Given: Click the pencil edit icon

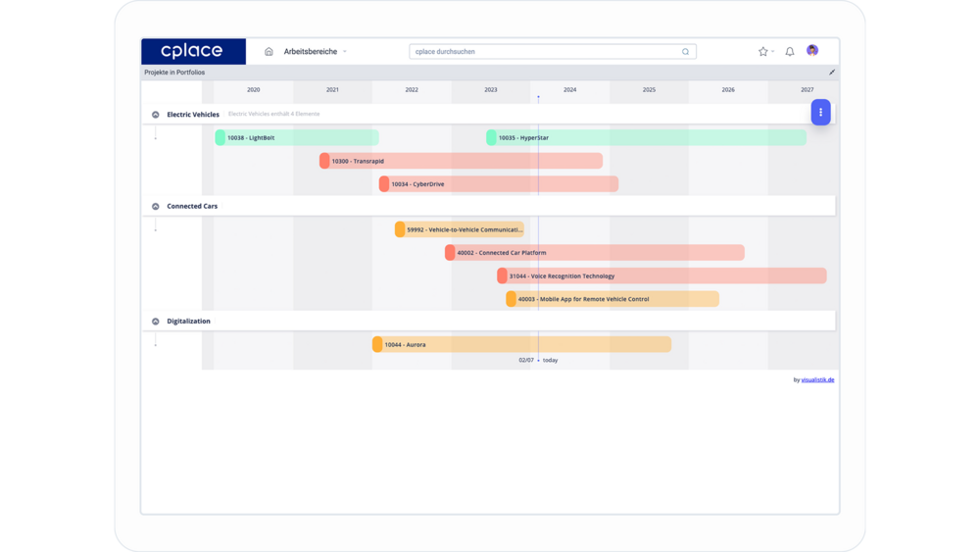Looking at the screenshot, I should coord(832,73).
